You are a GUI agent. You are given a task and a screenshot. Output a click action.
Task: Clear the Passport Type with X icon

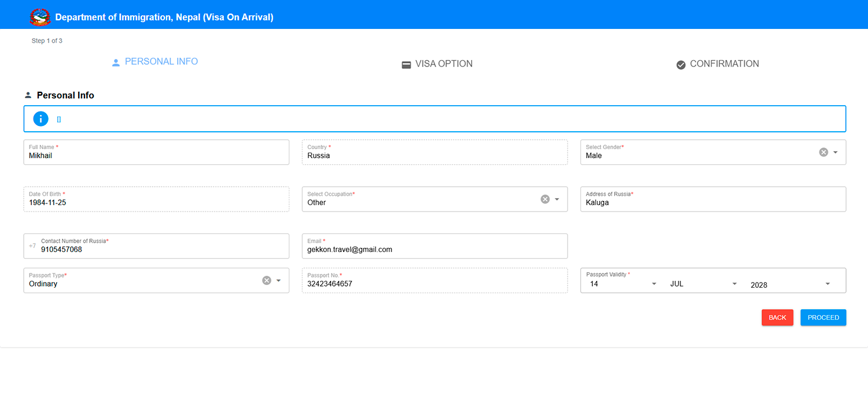pyautogui.click(x=267, y=280)
